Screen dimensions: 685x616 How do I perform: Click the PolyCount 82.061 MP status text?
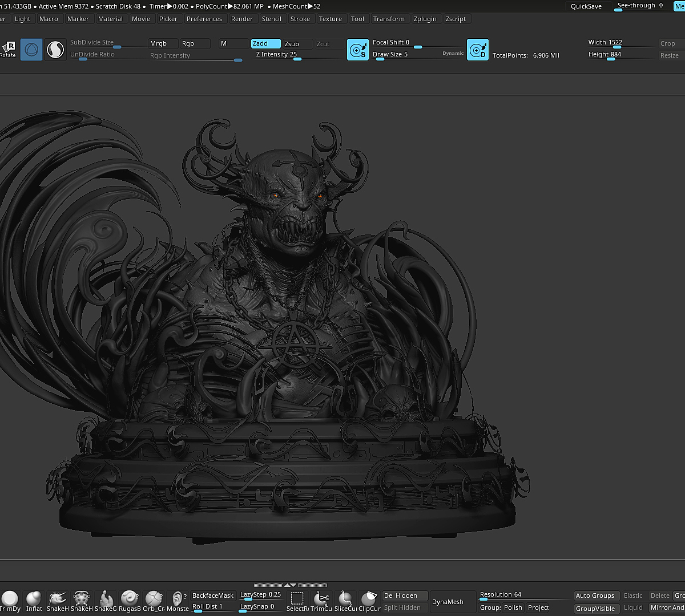click(229, 6)
